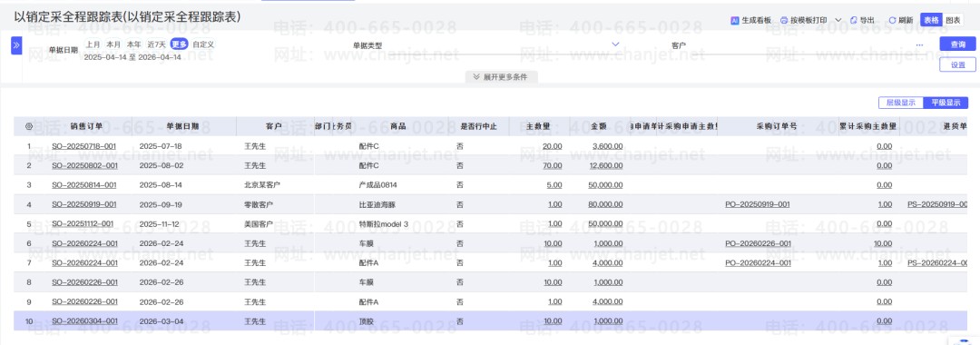
Task: Open customer lookup ellipsis in 客户 field
Action: (919, 45)
